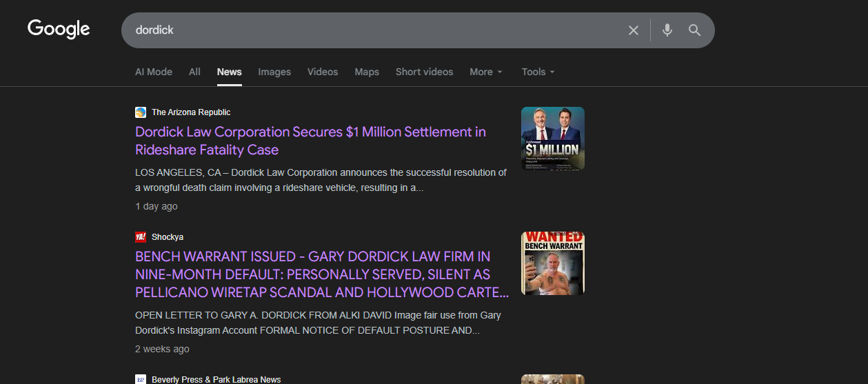
Task: Switch to AI Mode tab
Action: 153,72
